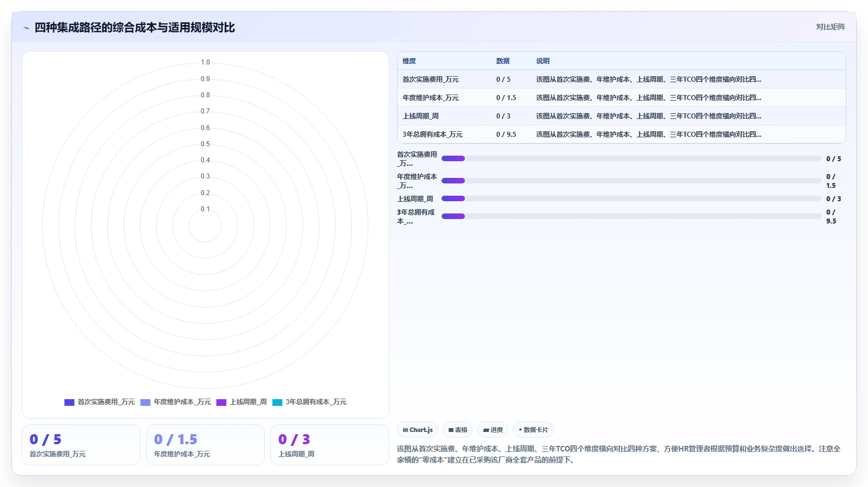The height and width of the screenshot is (487, 868).
Task: Select the 表格 tag chip
Action: coord(458,430)
